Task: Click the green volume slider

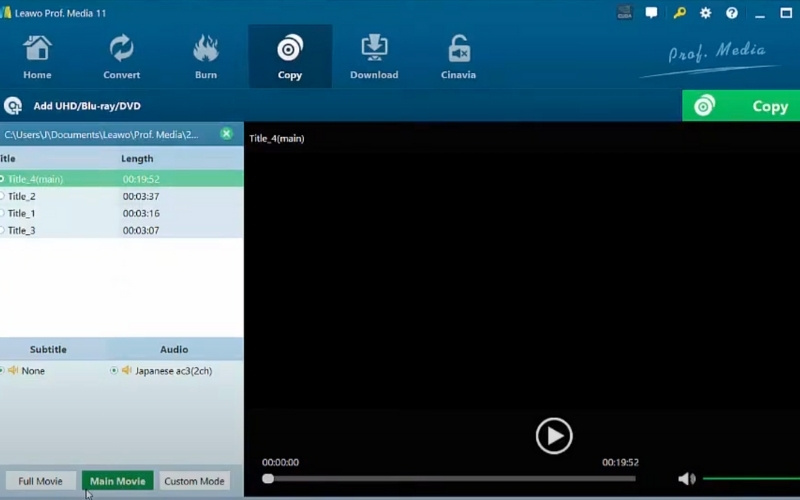Action: 751,479
